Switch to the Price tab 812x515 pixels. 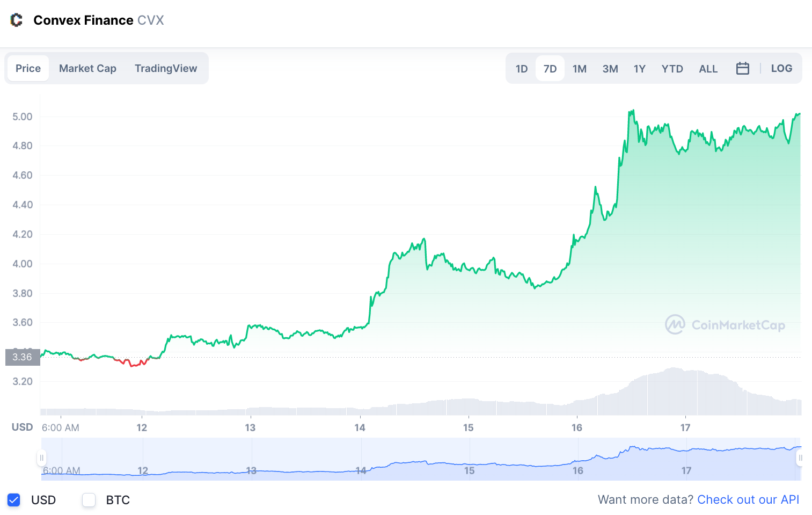pyautogui.click(x=28, y=68)
